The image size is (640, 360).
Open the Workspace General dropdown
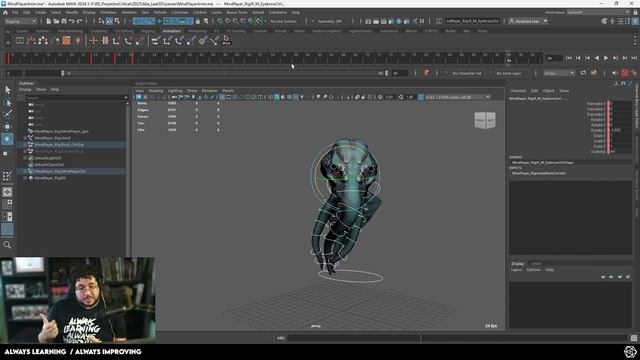tap(598, 13)
